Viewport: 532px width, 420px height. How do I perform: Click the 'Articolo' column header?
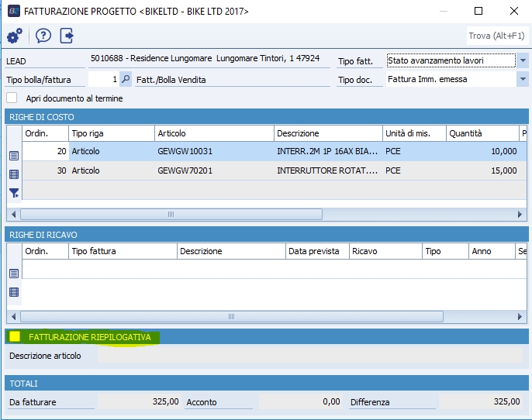[x=214, y=133]
